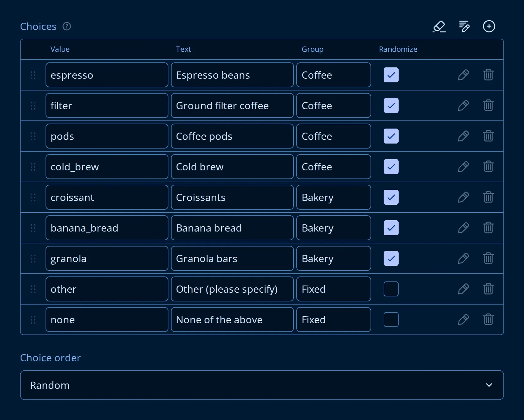The image size is (524, 420).
Task: Edit the cold_brew row pencil icon
Action: coord(463,167)
